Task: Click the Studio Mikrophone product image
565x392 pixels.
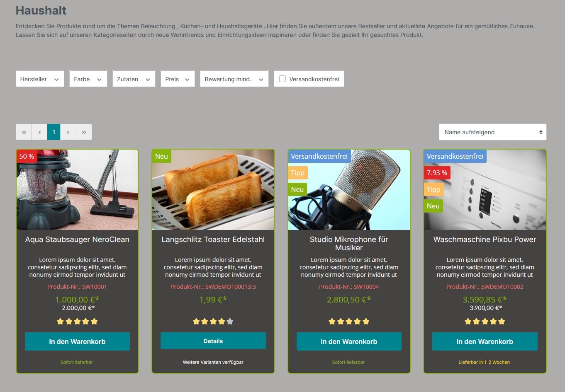Action: tap(349, 190)
